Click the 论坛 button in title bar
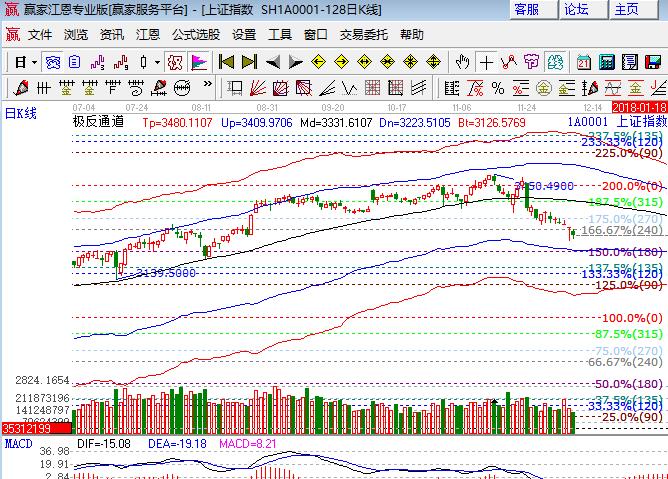 click(x=577, y=10)
